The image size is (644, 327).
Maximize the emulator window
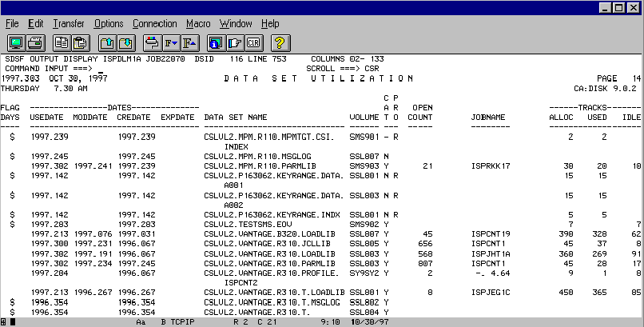(x=618, y=8)
